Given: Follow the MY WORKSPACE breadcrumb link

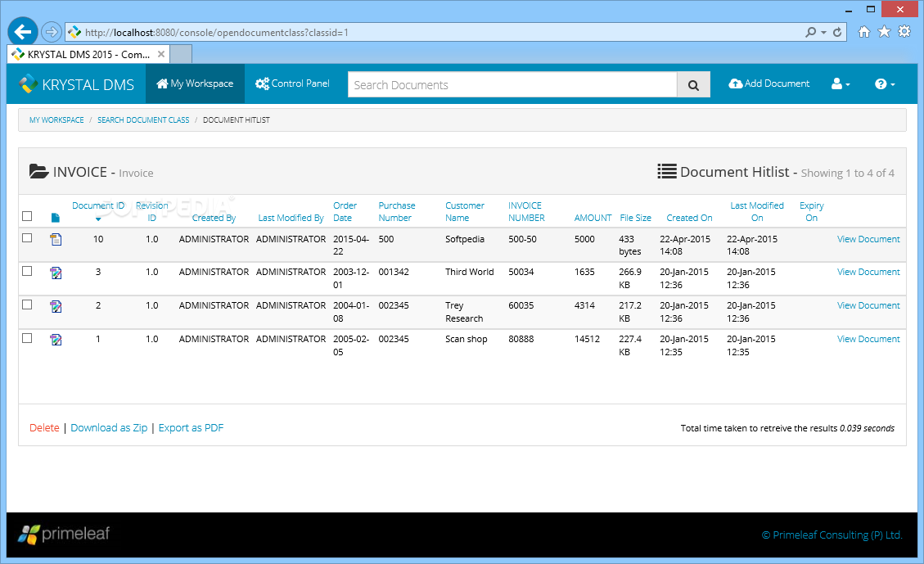Looking at the screenshot, I should click(56, 120).
